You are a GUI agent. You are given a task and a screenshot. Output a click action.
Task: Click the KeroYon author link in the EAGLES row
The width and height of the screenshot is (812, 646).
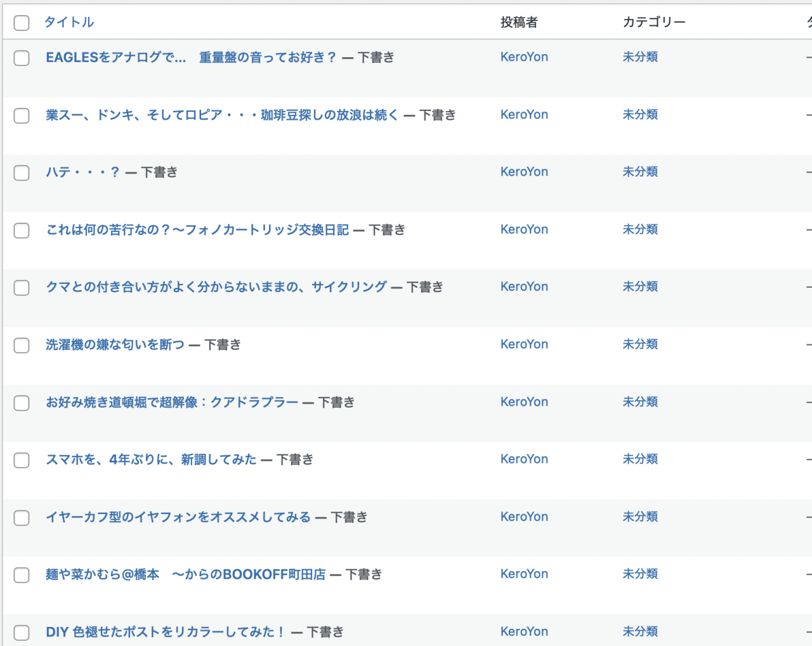coord(524,57)
